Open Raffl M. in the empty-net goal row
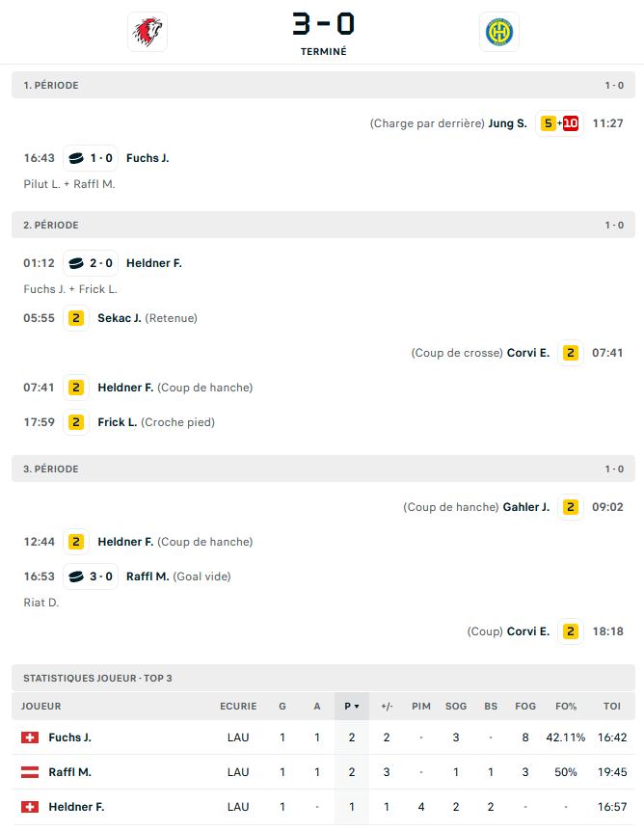 [x=148, y=576]
